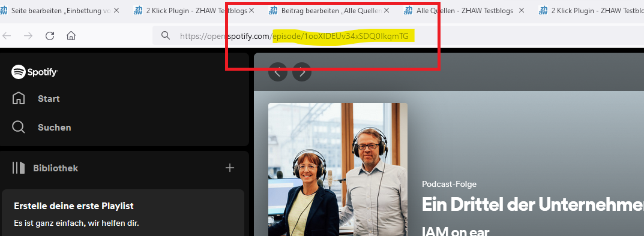
Task: Go to browser home page
Action: (71, 36)
